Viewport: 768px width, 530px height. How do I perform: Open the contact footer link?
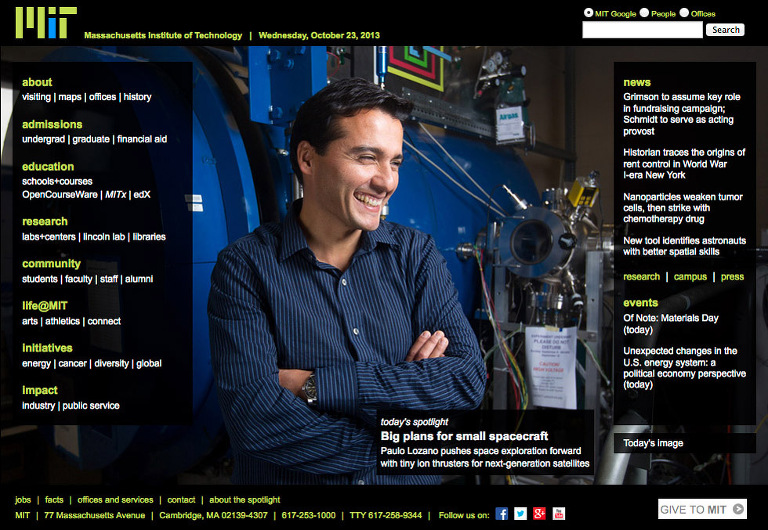[181, 500]
